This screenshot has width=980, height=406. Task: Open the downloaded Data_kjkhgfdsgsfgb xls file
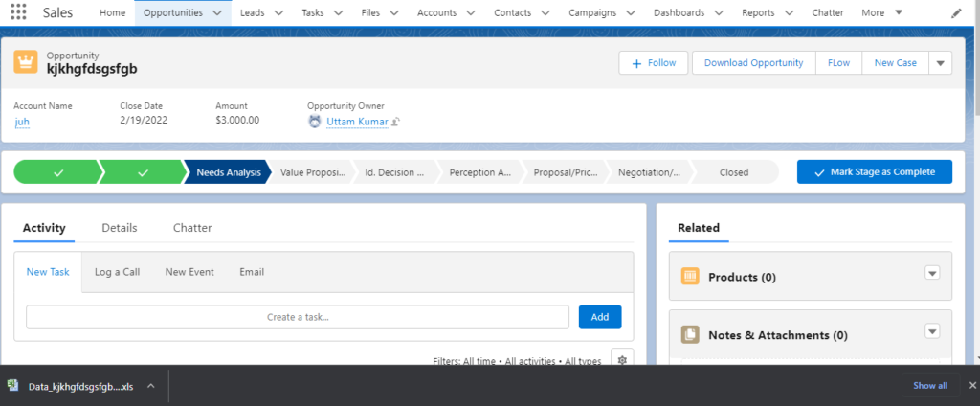tap(80, 386)
